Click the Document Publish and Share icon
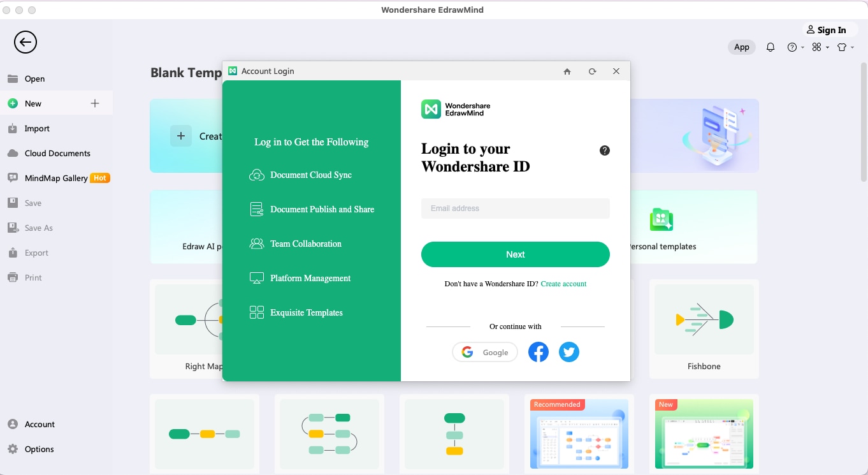Image resolution: width=868 pixels, height=475 pixels. (x=257, y=209)
